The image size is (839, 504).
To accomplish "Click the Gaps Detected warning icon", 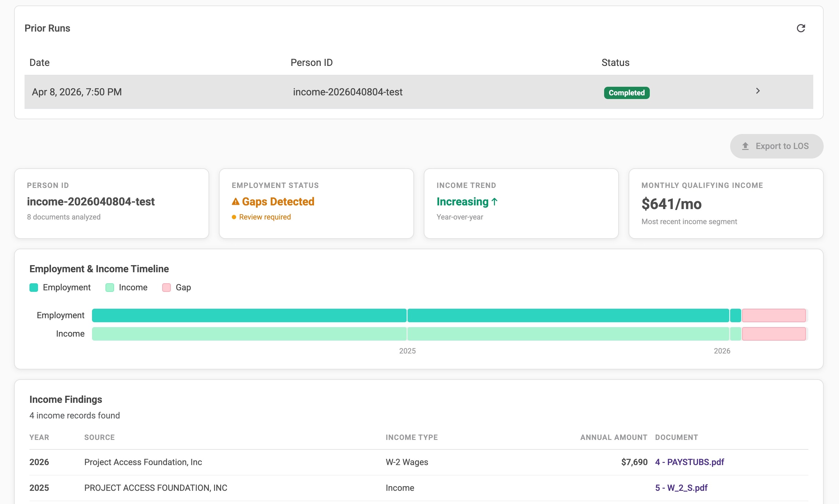I will click(x=236, y=202).
